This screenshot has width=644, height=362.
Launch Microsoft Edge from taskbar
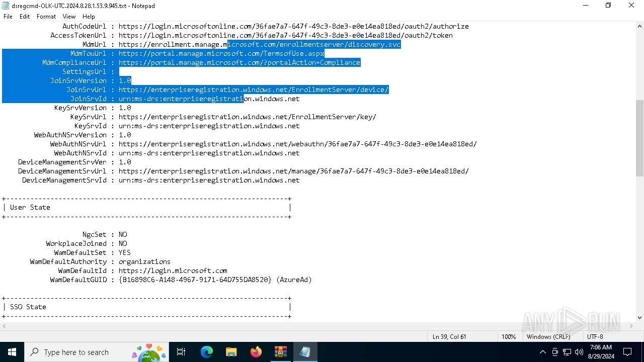207,352
